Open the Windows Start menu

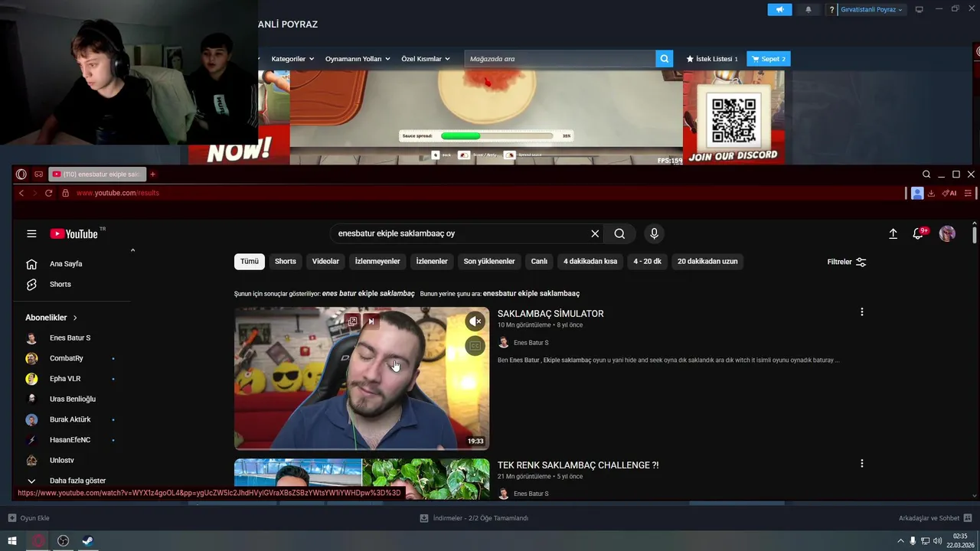pos(12,541)
